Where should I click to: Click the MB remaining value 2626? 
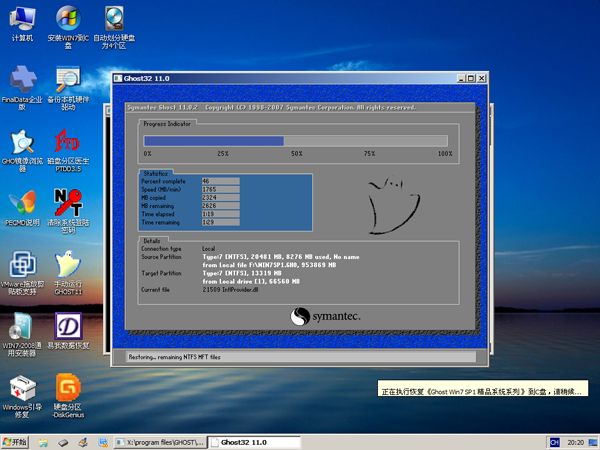221,205
